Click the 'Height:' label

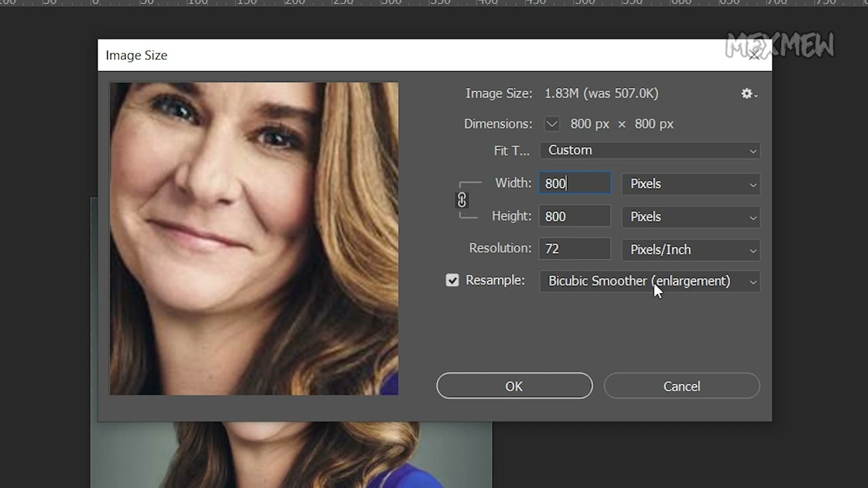click(512, 216)
